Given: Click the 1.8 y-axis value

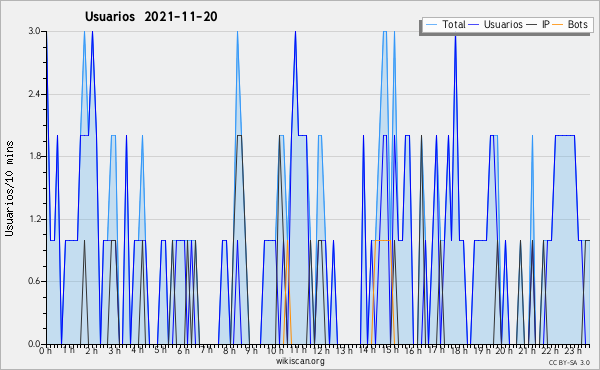Looking at the screenshot, I should 34,156.
